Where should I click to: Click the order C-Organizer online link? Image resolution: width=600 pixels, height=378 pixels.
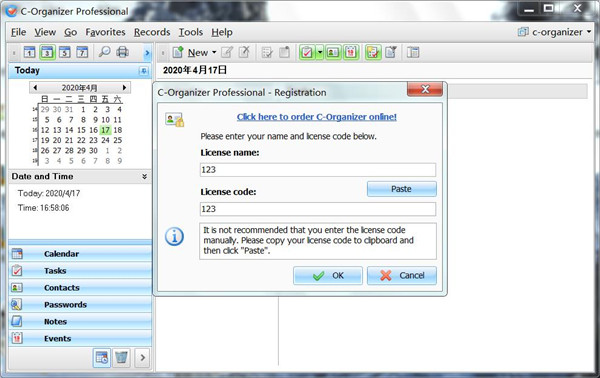point(316,117)
